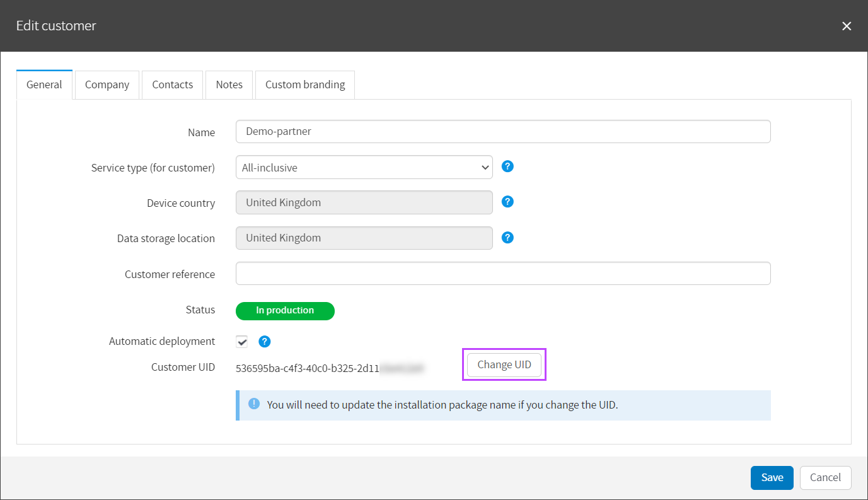Click the 'Automatic deployment' label
The width and height of the screenshot is (868, 500).
click(162, 341)
